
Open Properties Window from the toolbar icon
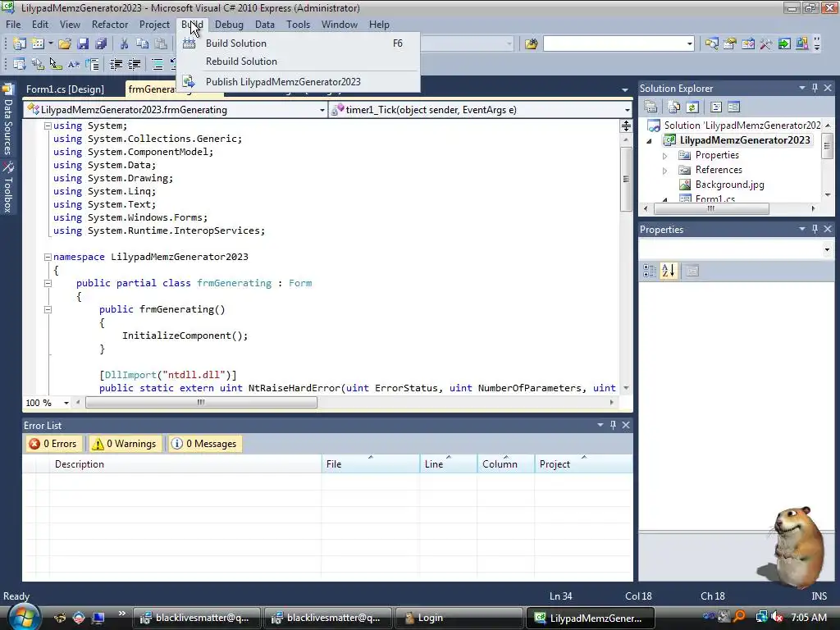[729, 43]
